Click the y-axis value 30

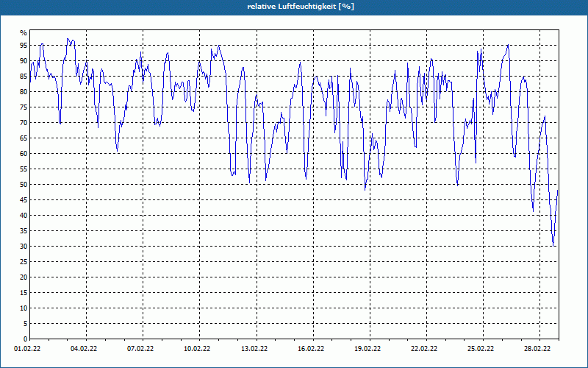(24, 247)
